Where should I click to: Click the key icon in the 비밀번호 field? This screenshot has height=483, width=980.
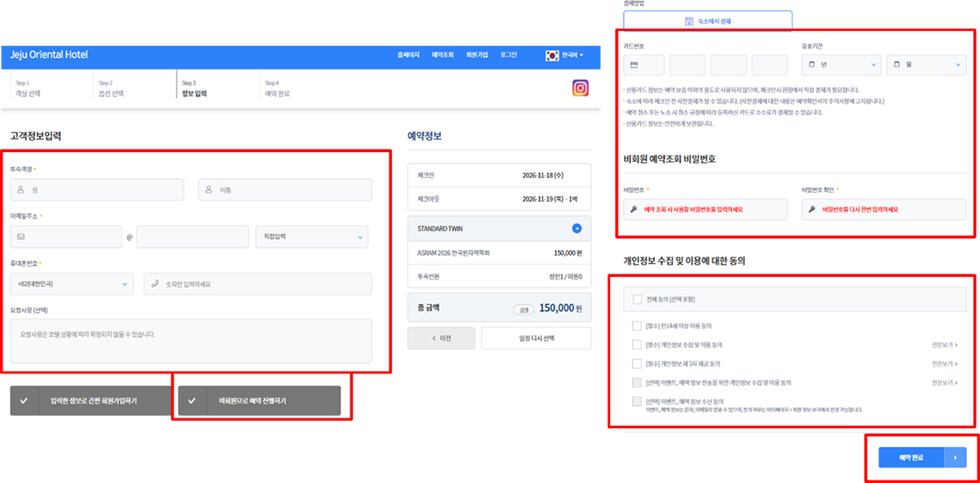[x=633, y=209]
